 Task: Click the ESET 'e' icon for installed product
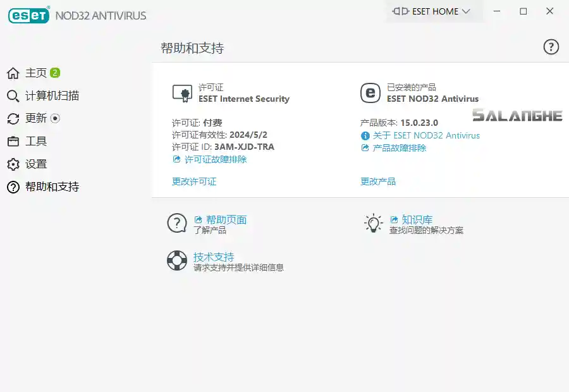[370, 94]
